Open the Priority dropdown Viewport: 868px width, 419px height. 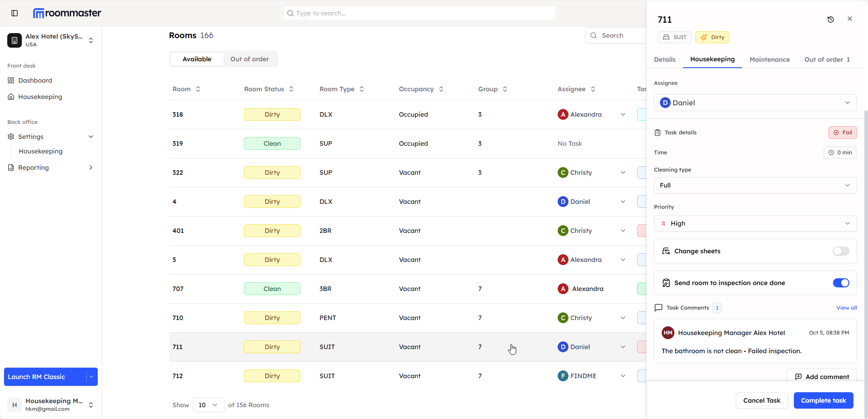(755, 223)
